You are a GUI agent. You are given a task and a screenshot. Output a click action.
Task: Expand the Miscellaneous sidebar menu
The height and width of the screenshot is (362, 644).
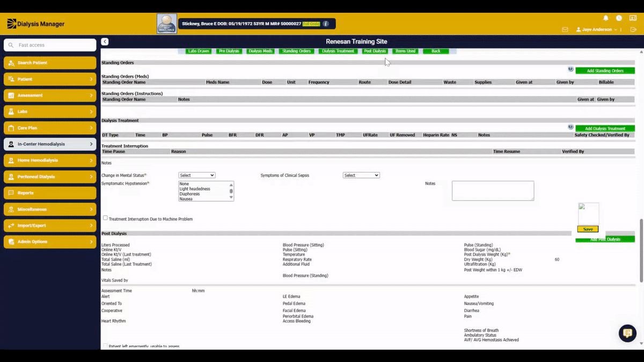[x=50, y=209]
